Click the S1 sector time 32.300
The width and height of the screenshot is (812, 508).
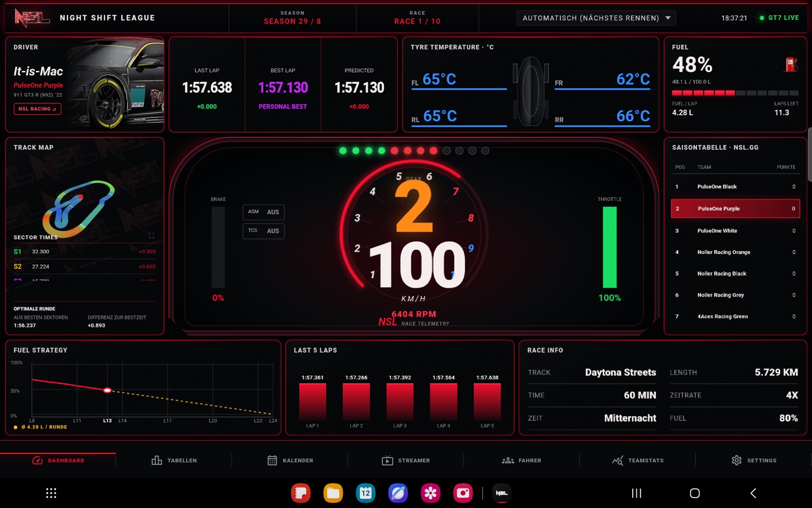pos(41,252)
